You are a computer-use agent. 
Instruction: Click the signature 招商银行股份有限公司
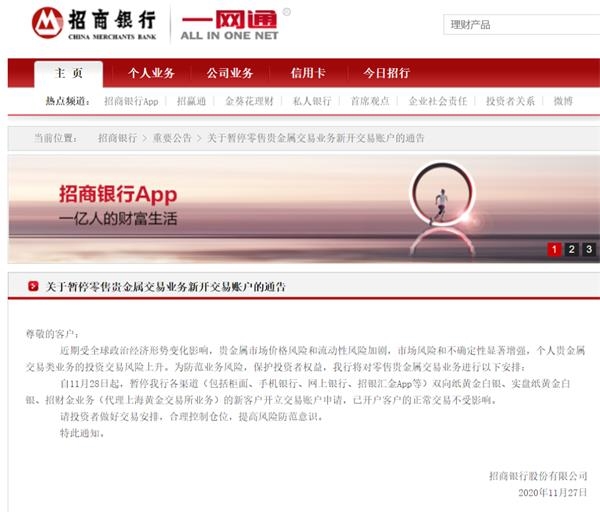tap(538, 476)
